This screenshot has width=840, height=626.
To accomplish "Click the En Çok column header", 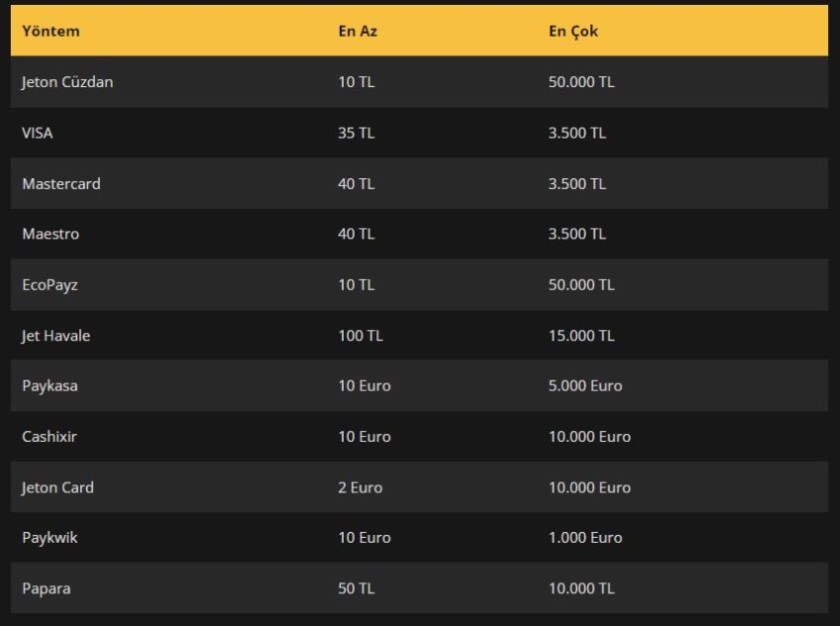I will (x=573, y=31).
